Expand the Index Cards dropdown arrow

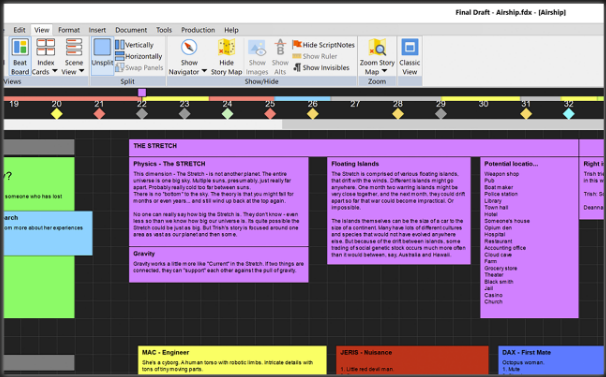click(x=54, y=71)
